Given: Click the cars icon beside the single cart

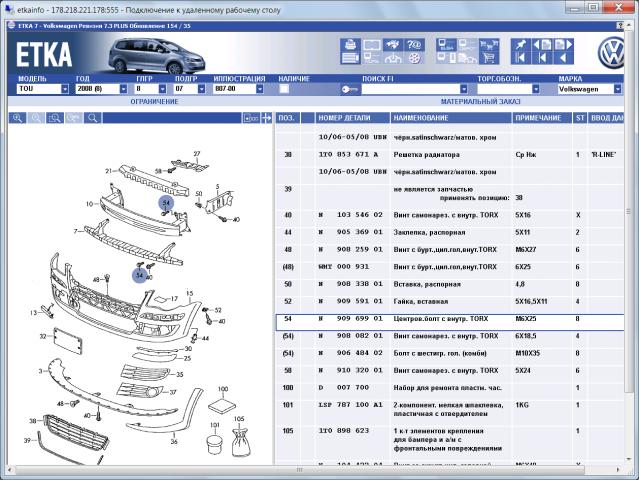Looking at the screenshot, I should pos(467,58).
